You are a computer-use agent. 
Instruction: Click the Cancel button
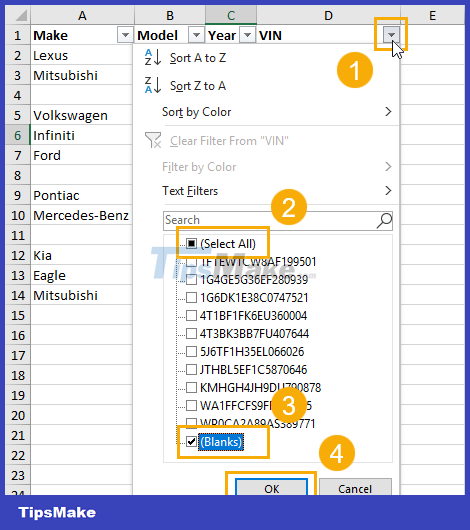click(355, 487)
